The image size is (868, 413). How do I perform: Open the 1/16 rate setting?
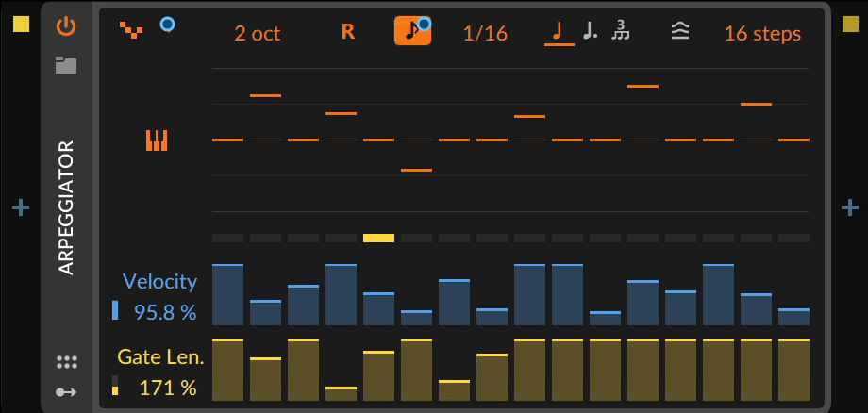485,34
